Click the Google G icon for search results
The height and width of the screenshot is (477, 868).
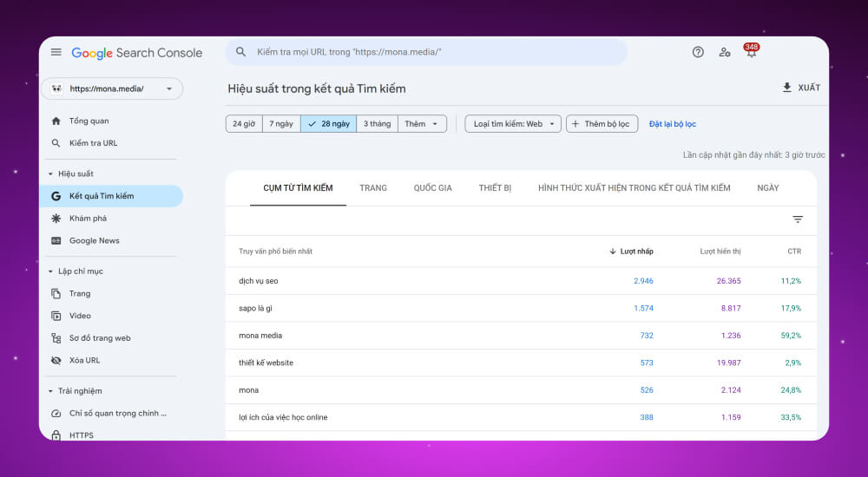(56, 196)
